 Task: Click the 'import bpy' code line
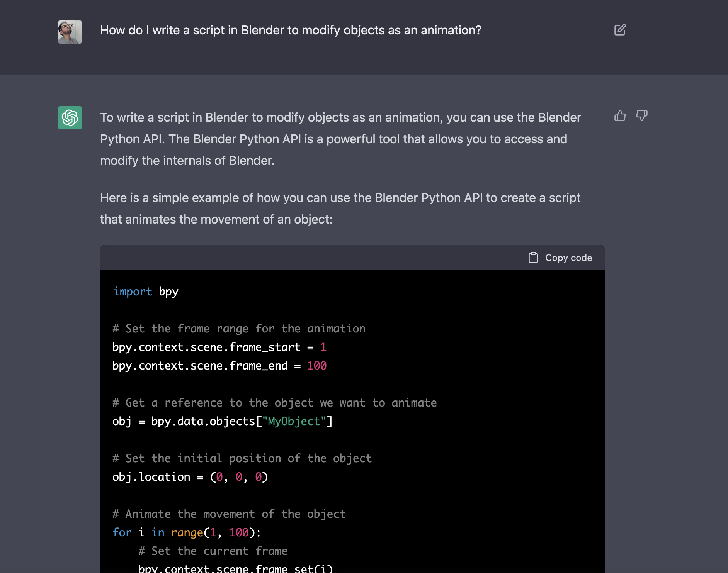click(x=146, y=292)
